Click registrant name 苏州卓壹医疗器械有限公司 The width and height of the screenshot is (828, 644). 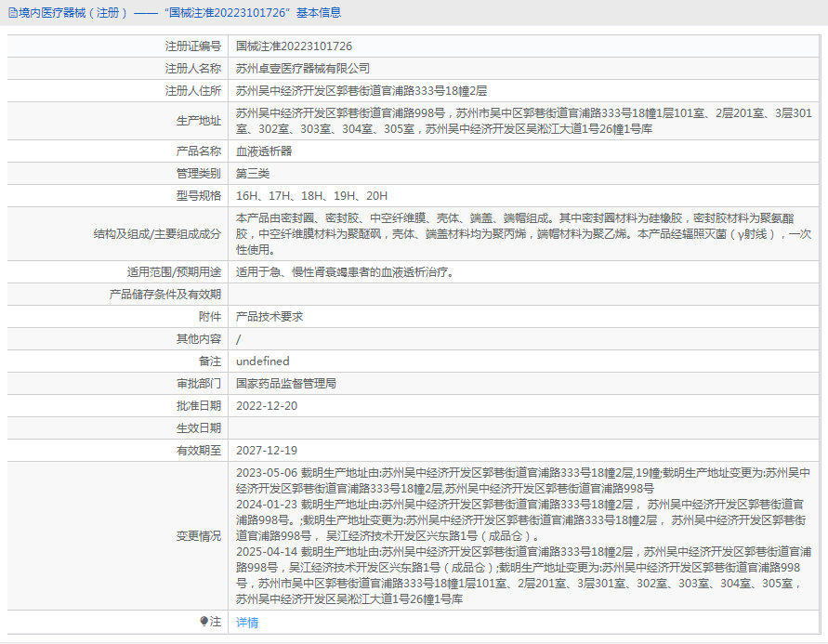click(302, 69)
